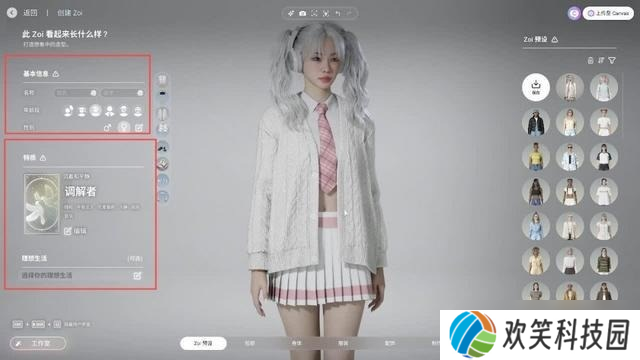Select preset wearing yellow crop top

click(536, 157)
